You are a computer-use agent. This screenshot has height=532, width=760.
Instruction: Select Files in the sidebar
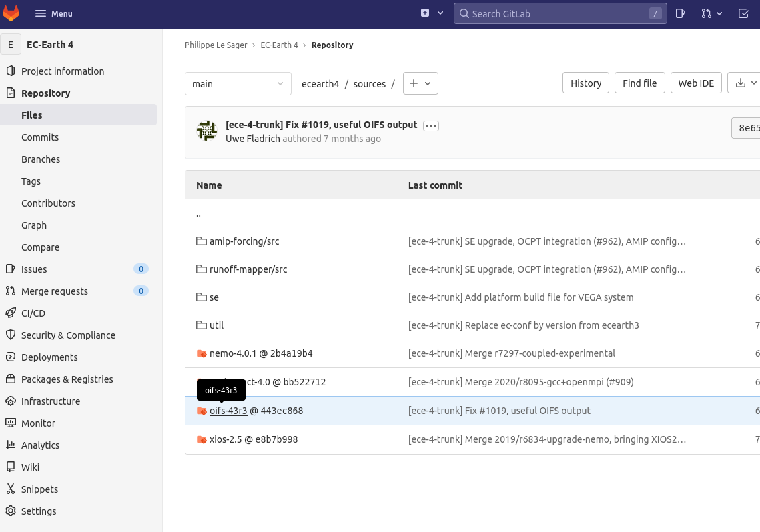click(x=31, y=115)
